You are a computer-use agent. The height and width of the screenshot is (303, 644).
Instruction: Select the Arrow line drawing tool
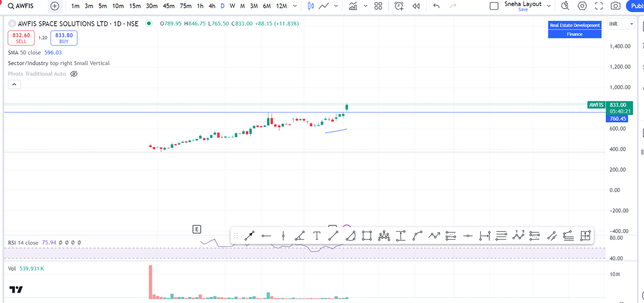tap(250, 235)
